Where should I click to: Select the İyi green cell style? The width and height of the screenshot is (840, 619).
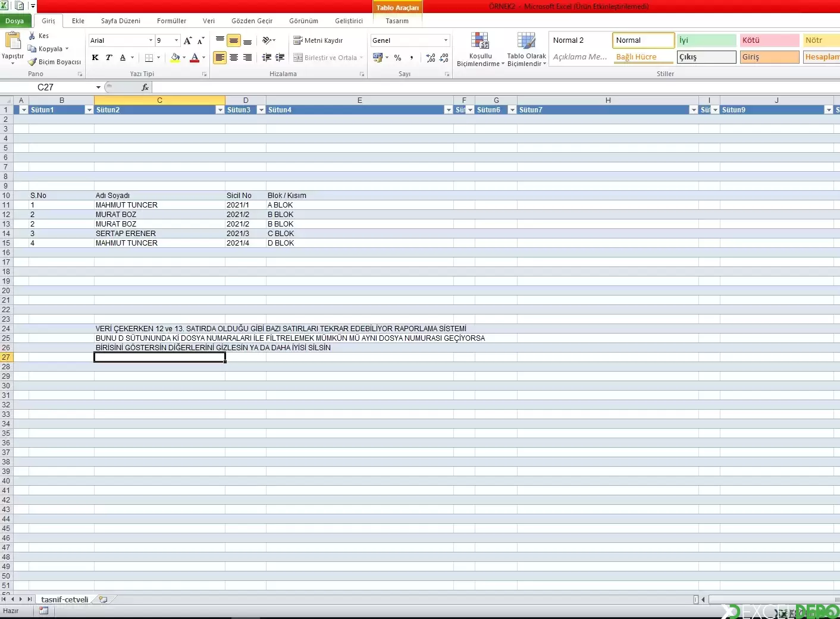[x=707, y=40]
